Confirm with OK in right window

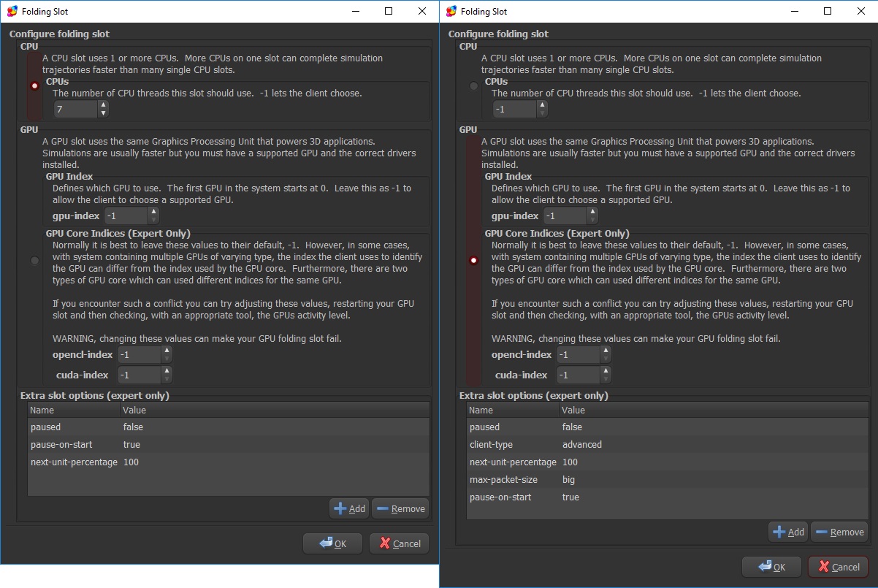pos(772,567)
